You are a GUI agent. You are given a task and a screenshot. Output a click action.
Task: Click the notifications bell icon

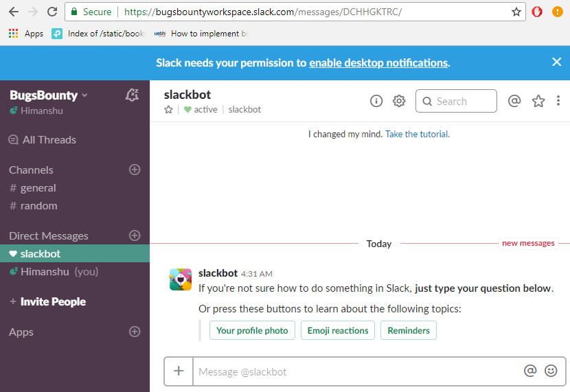(x=133, y=95)
